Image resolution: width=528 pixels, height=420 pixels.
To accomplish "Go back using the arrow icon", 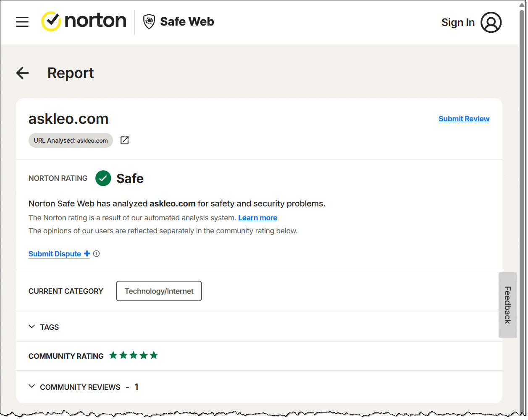I will pos(22,73).
